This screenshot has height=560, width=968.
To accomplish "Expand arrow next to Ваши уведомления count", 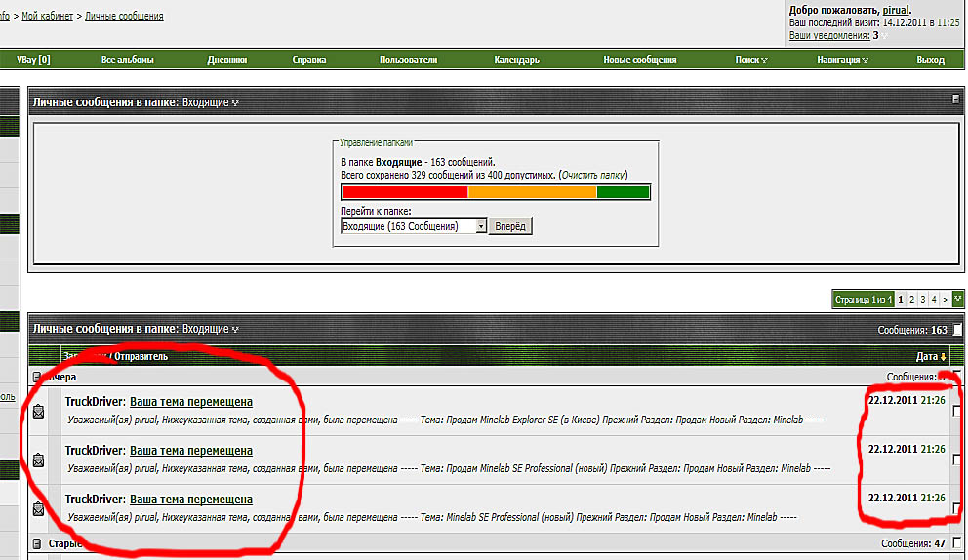I will coord(884,36).
